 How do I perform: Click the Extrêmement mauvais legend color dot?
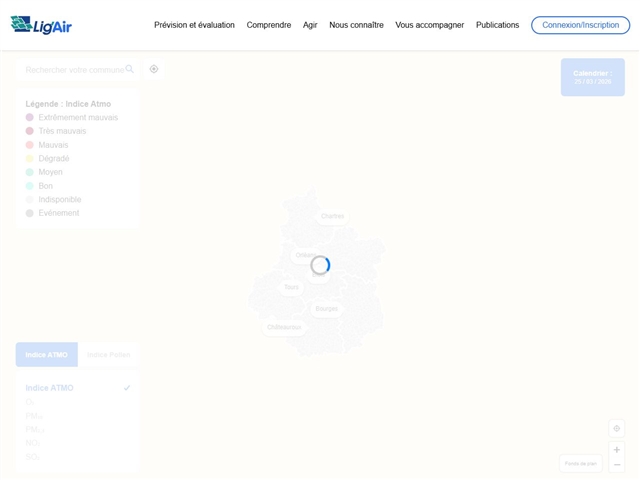coord(30,117)
